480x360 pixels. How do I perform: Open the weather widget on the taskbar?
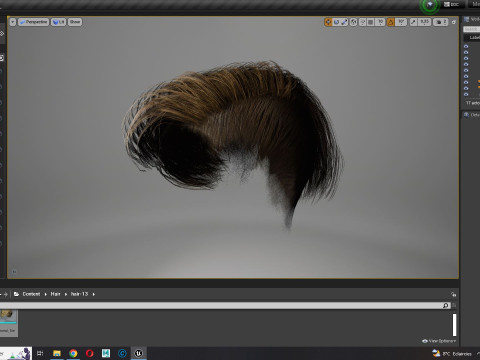[x=453, y=354]
